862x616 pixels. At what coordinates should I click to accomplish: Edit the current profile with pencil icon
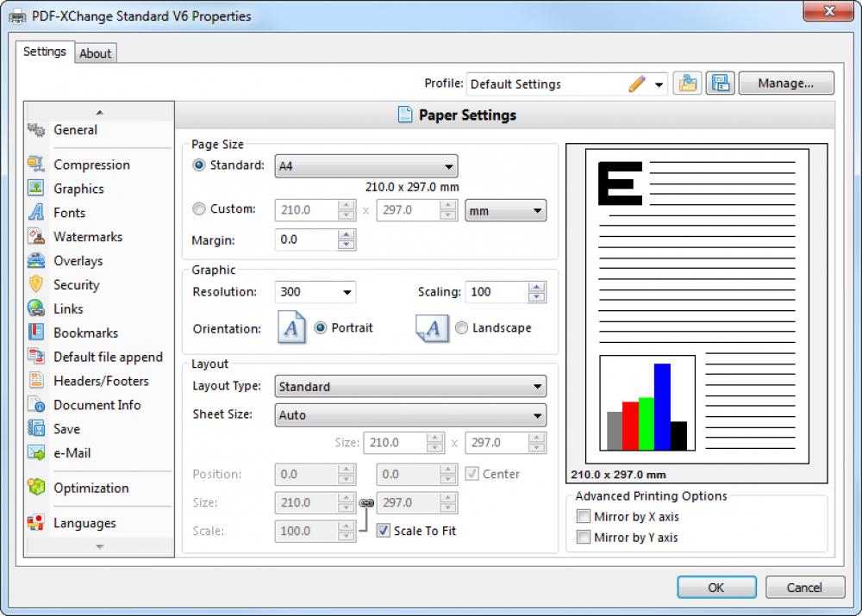click(x=637, y=84)
